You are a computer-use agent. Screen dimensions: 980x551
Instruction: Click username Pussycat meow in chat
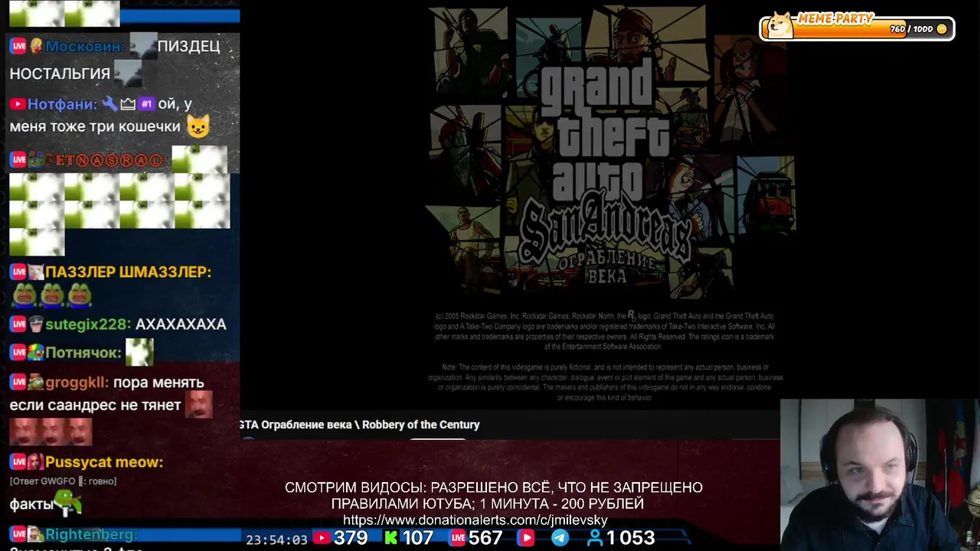(x=104, y=462)
